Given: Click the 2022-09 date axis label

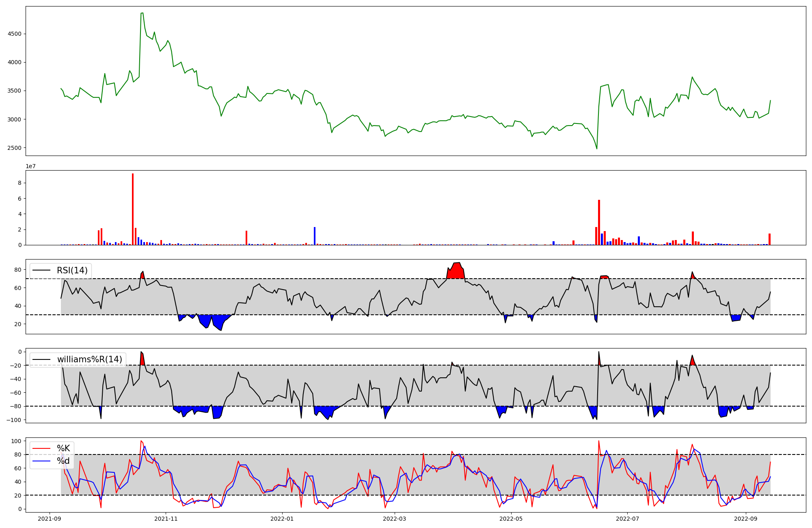Looking at the screenshot, I should tap(746, 519).
